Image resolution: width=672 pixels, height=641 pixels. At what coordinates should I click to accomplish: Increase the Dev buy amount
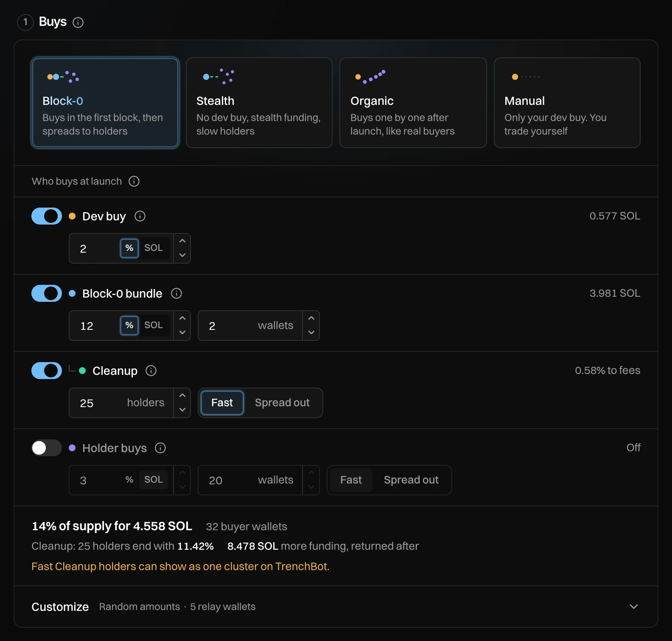182,241
